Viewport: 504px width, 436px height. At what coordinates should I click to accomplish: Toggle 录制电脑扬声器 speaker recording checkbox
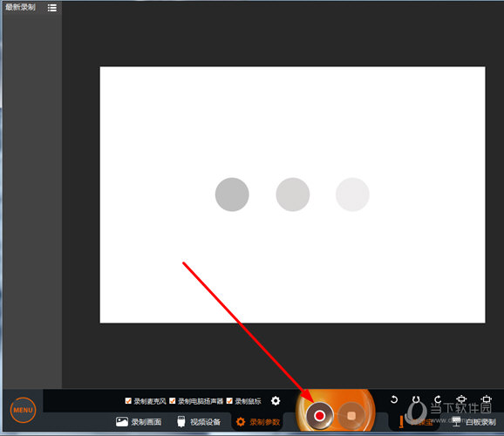[173, 401]
